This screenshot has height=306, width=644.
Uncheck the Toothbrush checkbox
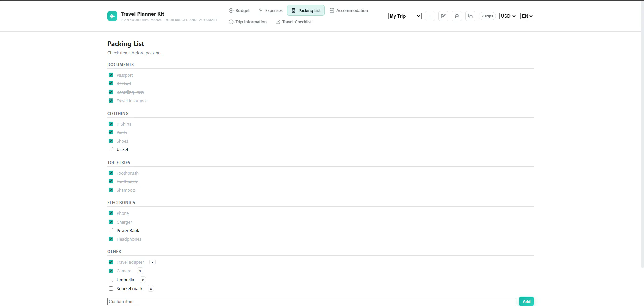coord(111,173)
